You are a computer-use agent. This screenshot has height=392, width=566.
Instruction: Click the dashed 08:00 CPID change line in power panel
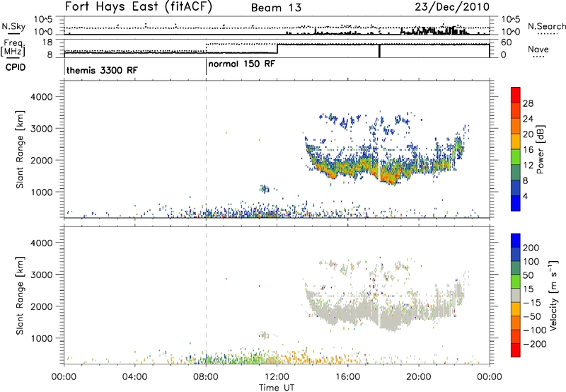pos(206,149)
